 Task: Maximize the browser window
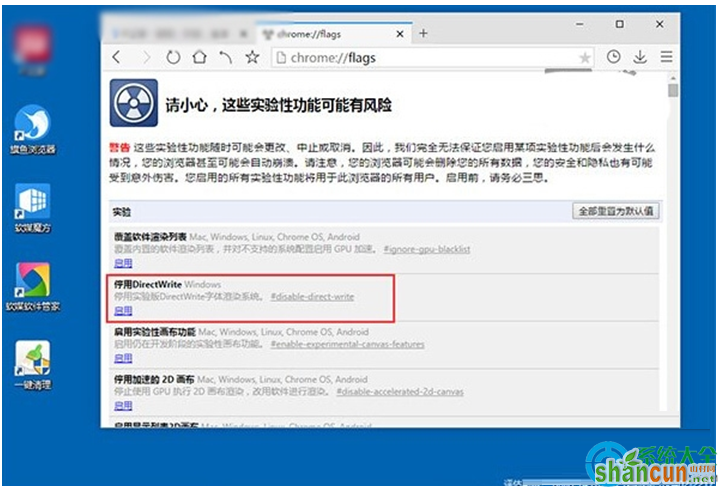pyautogui.click(x=619, y=24)
